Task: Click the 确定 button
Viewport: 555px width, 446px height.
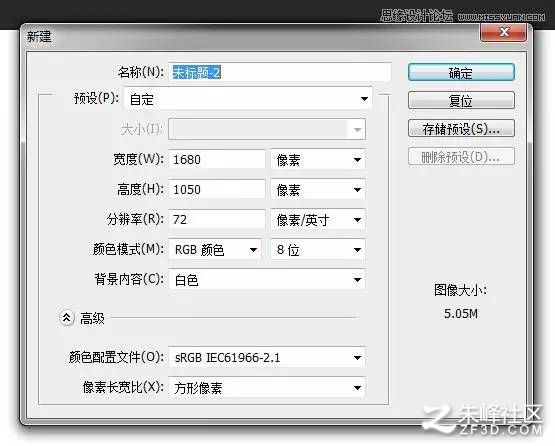Action: pyautogui.click(x=461, y=73)
